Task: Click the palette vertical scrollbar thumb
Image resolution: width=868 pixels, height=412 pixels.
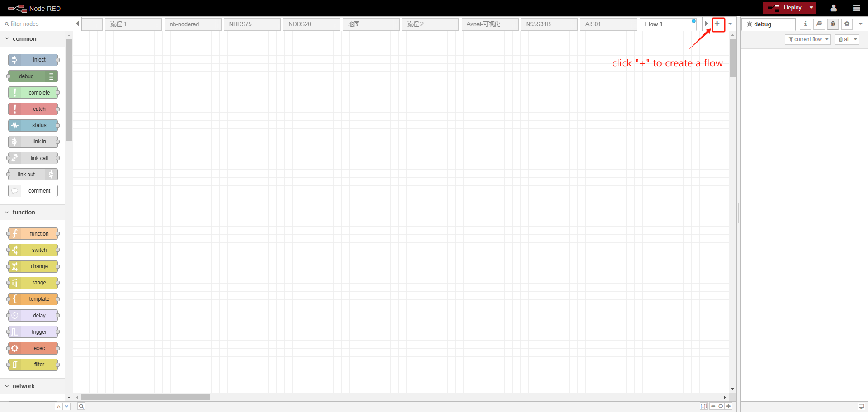Action: click(69, 90)
